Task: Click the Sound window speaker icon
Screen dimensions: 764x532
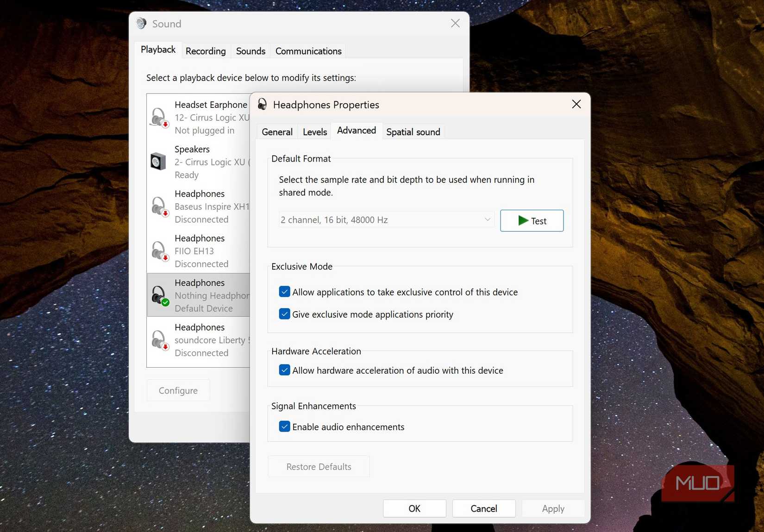Action: [x=141, y=24]
